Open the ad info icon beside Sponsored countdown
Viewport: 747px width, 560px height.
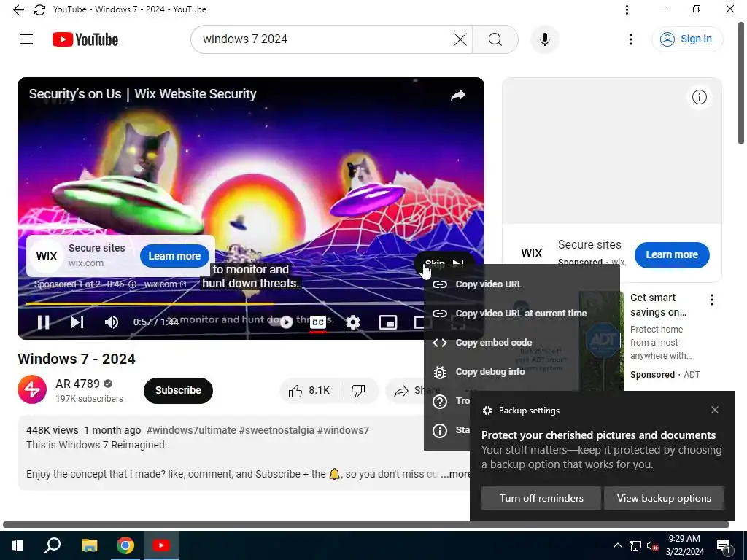[133, 284]
